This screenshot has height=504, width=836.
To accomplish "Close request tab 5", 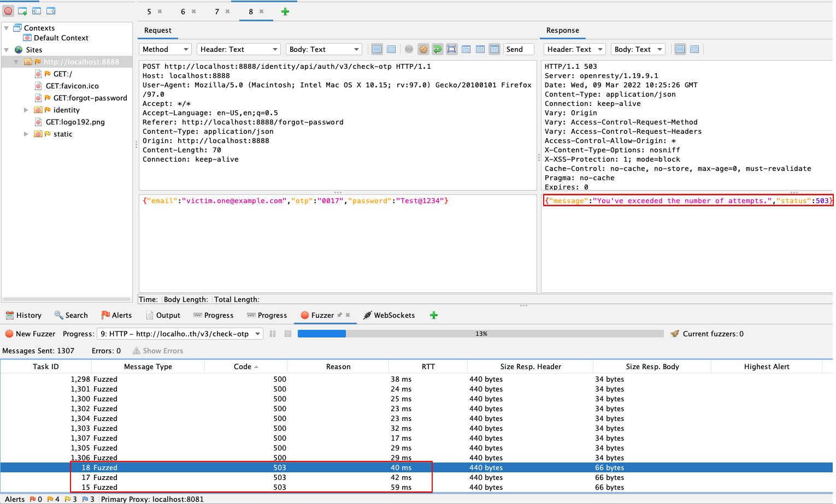I will pyautogui.click(x=160, y=11).
